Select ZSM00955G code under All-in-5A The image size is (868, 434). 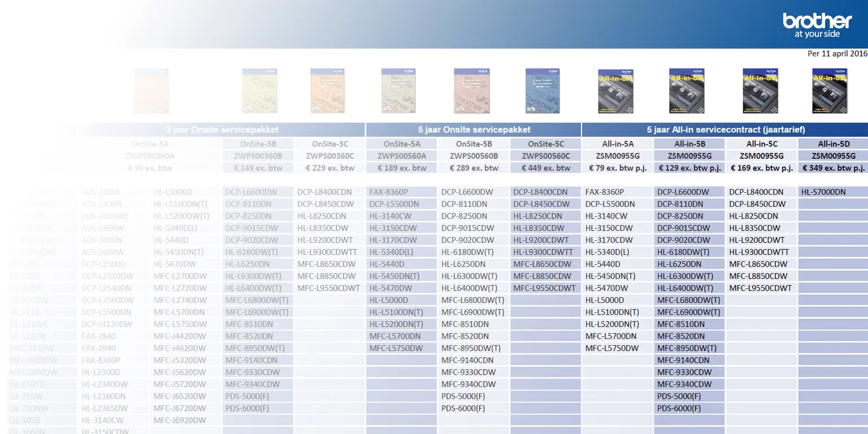point(618,156)
